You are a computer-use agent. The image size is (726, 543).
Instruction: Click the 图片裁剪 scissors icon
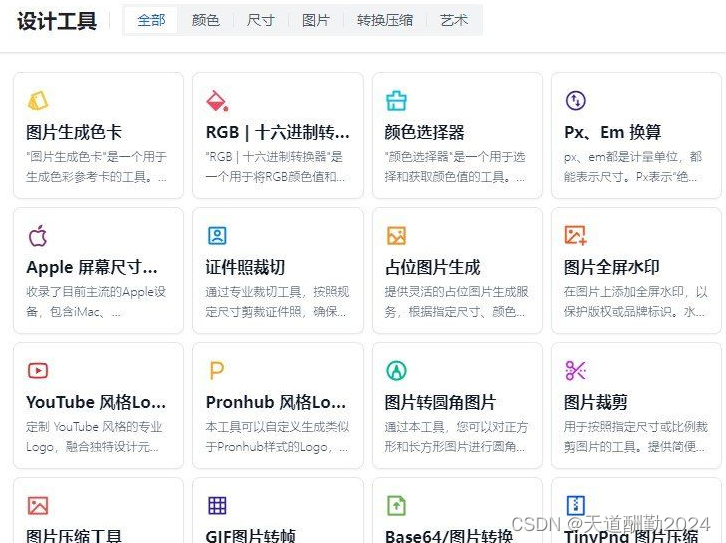576,370
